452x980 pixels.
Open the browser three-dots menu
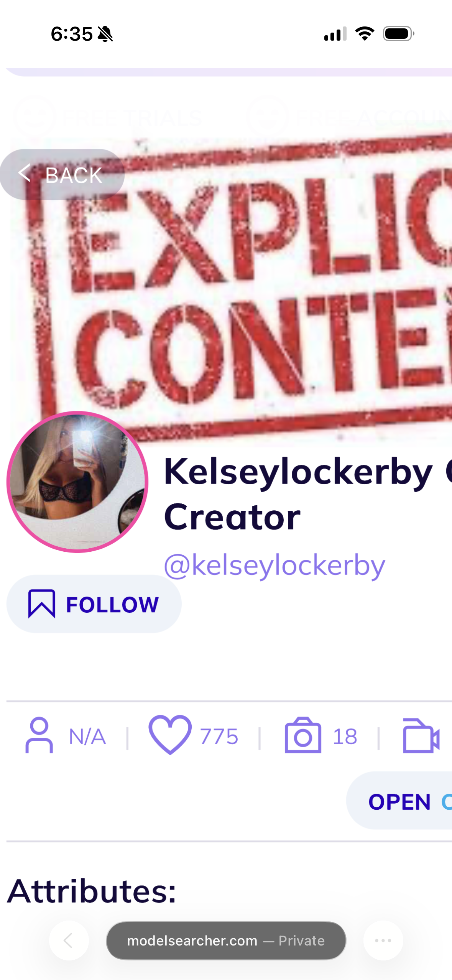click(x=383, y=941)
